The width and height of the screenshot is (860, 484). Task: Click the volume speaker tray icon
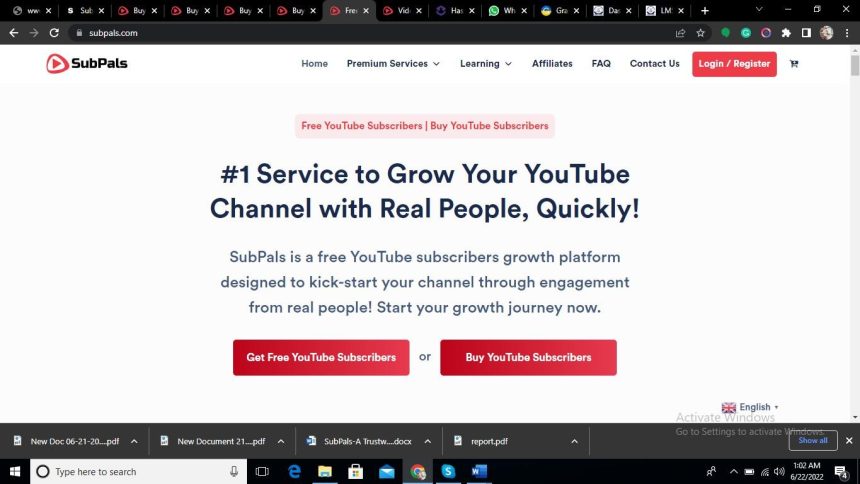779,471
